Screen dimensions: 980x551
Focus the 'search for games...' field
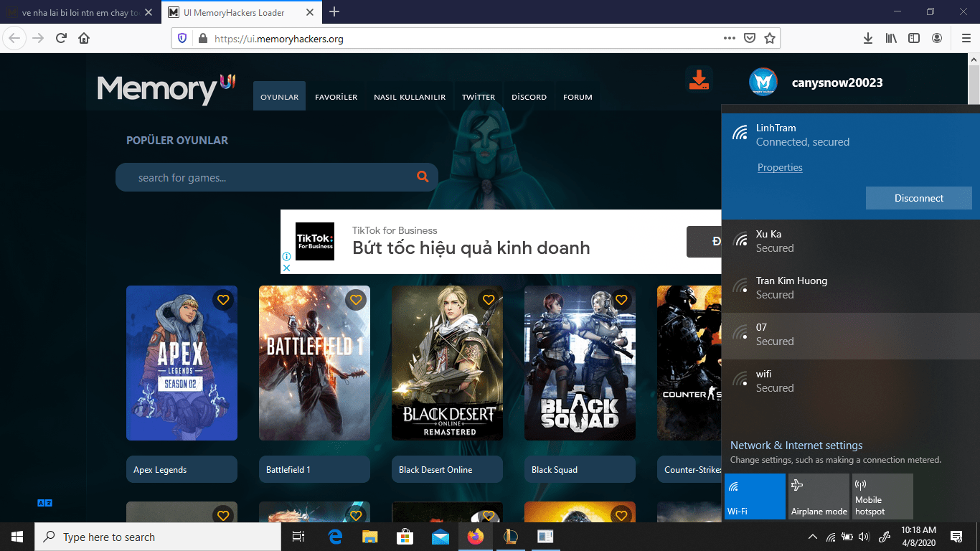pos(277,177)
